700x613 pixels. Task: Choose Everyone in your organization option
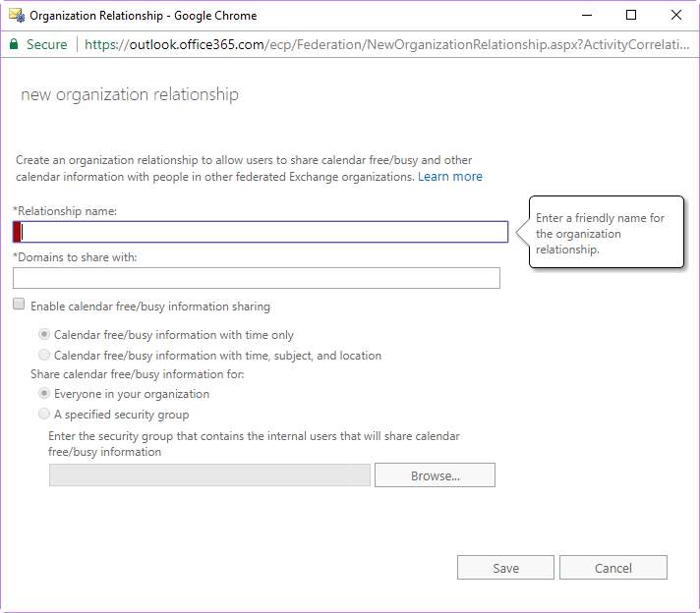(44, 394)
